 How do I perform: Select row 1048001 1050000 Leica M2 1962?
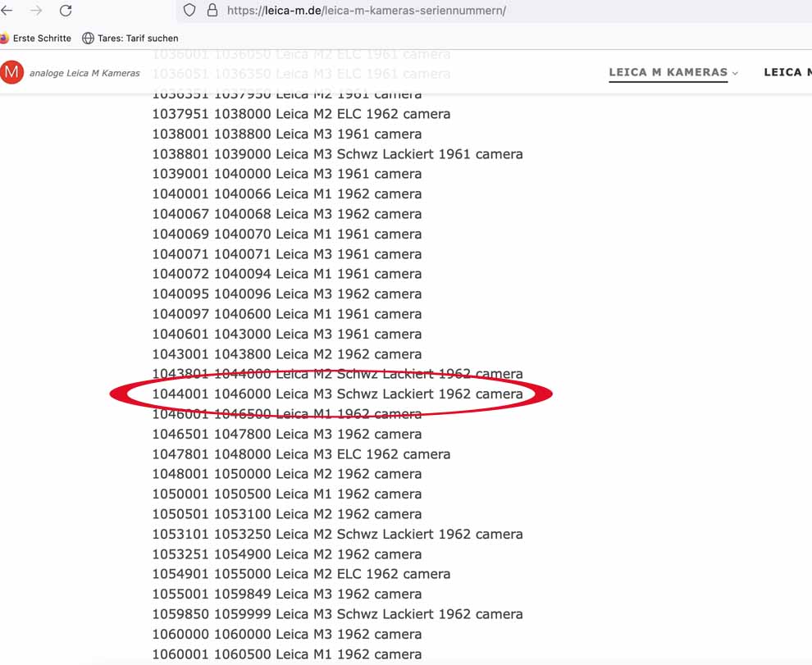click(x=287, y=474)
